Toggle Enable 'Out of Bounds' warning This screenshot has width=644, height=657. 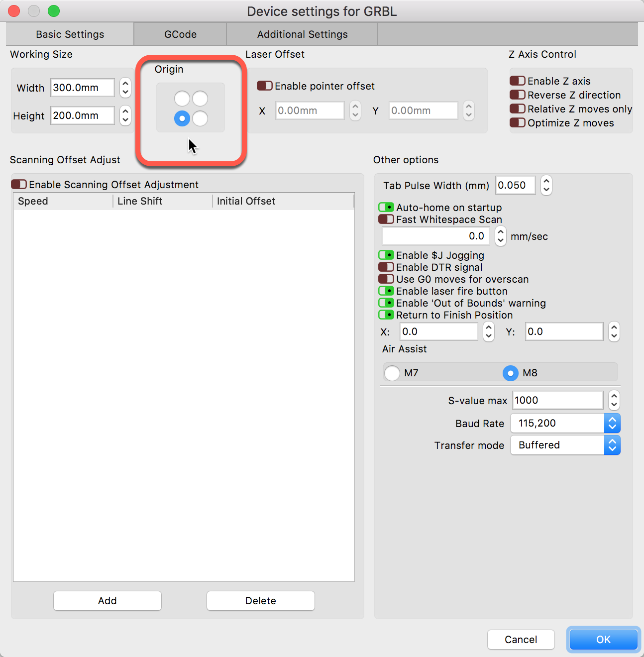(x=386, y=303)
